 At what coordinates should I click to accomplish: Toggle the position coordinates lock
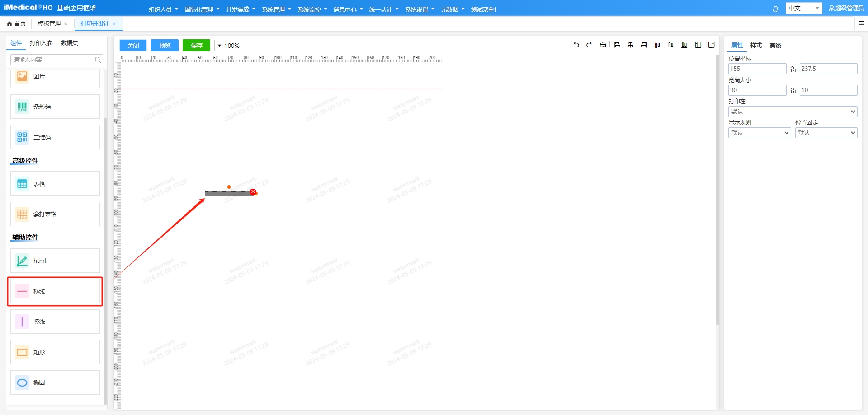click(x=793, y=69)
